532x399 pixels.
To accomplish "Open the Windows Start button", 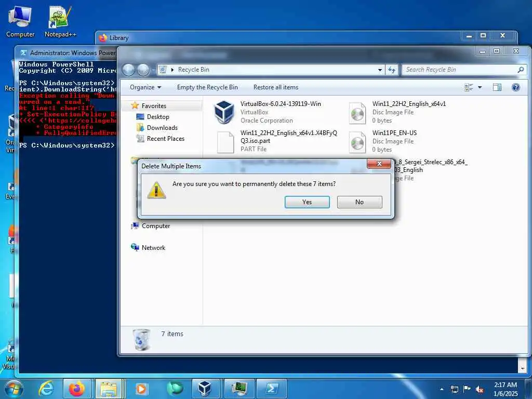I will [x=14, y=389].
